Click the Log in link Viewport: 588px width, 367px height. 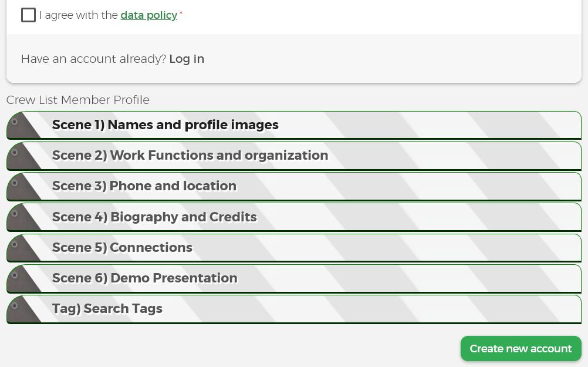187,59
